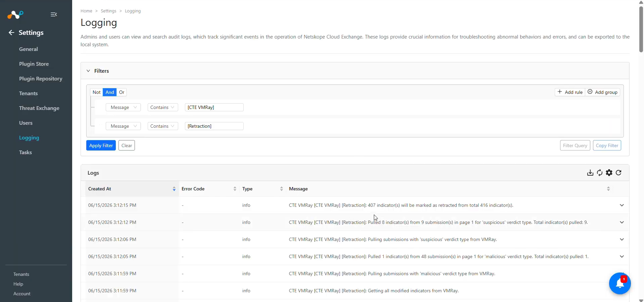Click the timestamp 06/15/2026 3:12:15 PM
Screen dimensions: 644x302
click(112, 205)
